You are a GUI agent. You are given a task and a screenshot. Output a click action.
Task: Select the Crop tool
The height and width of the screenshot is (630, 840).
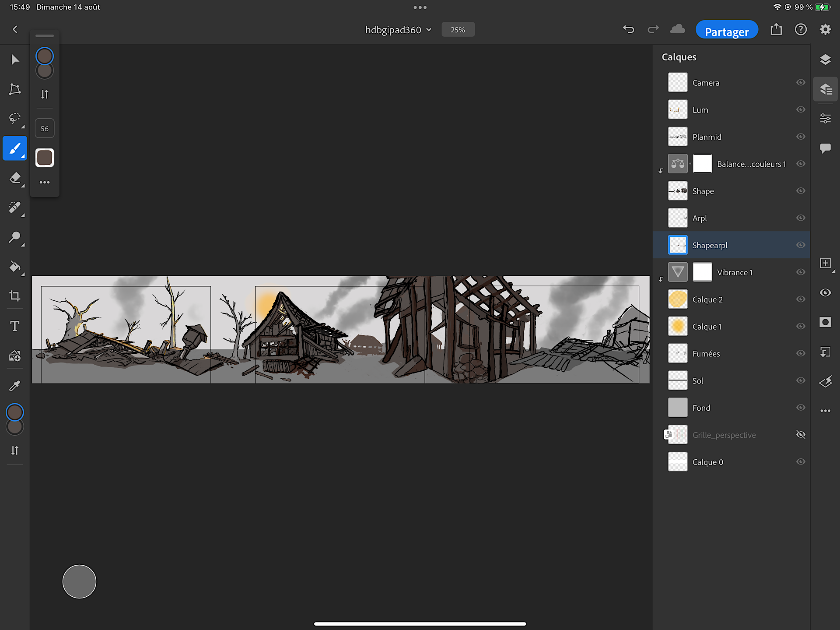pyautogui.click(x=15, y=296)
